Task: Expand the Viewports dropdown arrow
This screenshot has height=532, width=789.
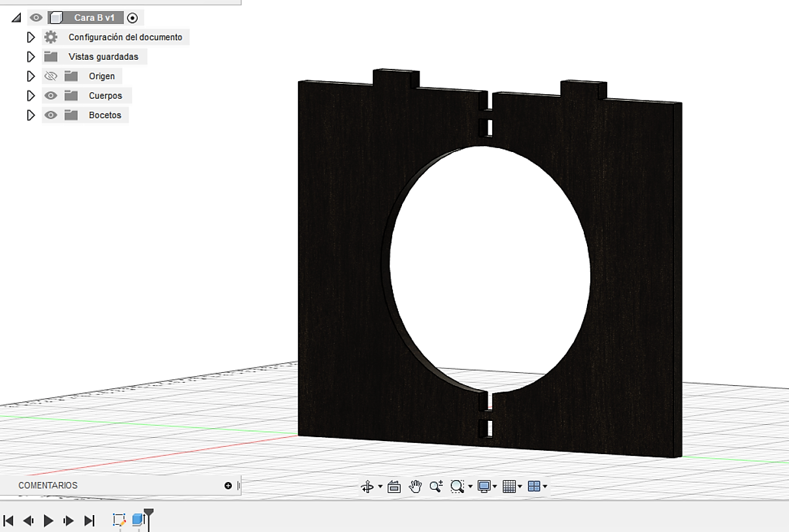Action: click(x=545, y=487)
